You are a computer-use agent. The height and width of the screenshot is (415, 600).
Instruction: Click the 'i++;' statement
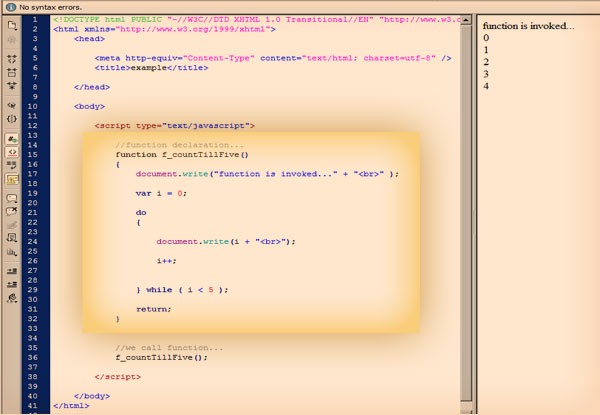click(166, 261)
